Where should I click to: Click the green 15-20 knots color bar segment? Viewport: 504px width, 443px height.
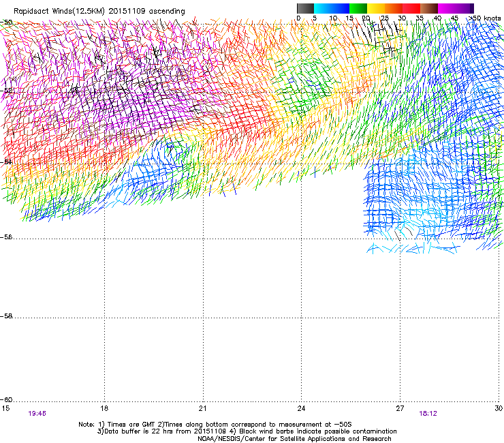point(358,8)
